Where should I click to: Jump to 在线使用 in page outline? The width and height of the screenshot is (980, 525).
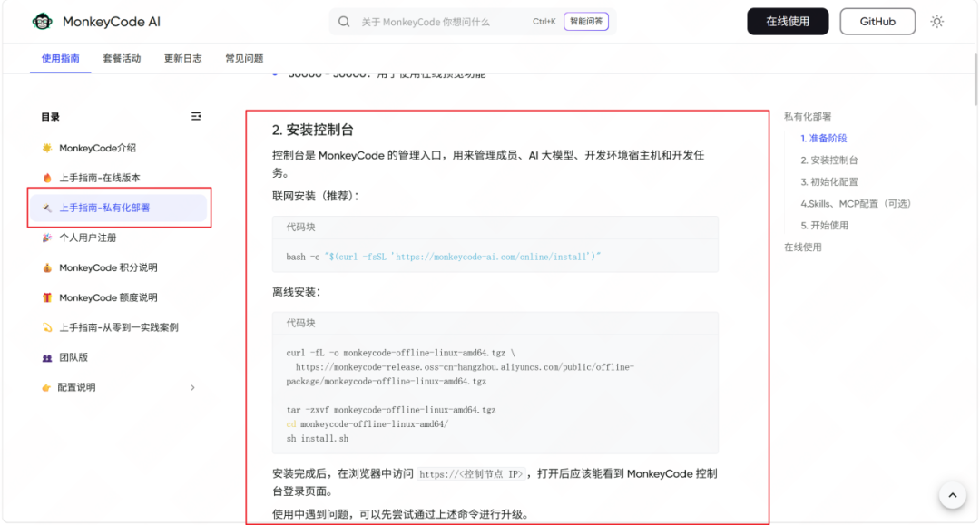pyautogui.click(x=802, y=248)
